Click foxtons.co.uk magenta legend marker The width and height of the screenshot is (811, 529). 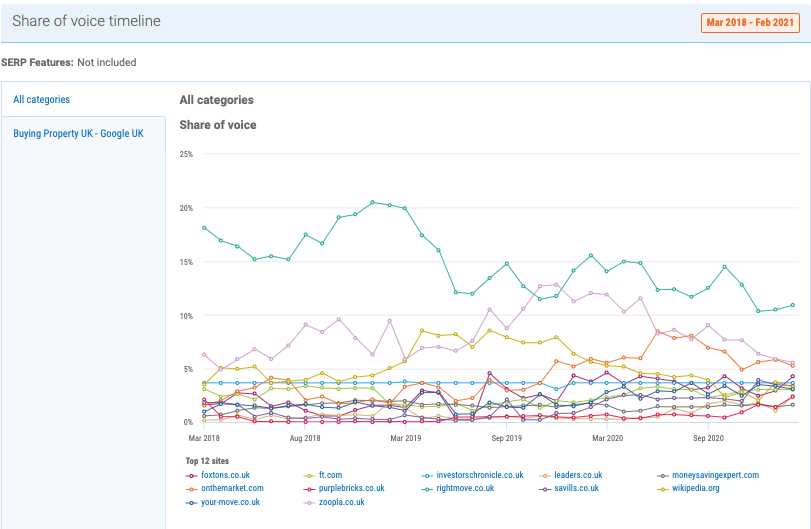191,476
